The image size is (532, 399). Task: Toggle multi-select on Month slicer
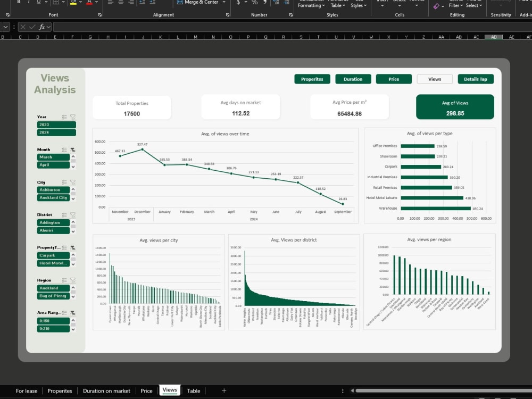pyautogui.click(x=64, y=149)
